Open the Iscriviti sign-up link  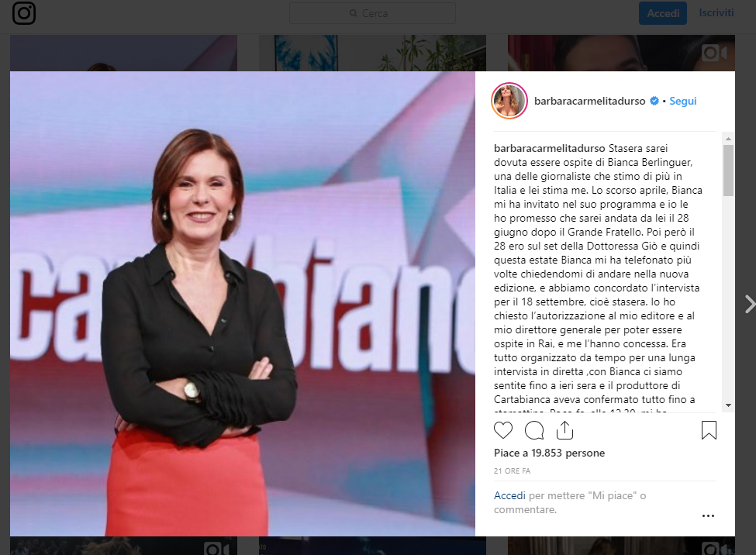pyautogui.click(x=716, y=12)
